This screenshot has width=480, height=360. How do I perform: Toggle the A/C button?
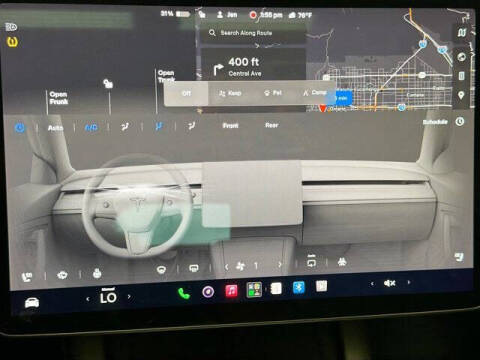pos(91,127)
